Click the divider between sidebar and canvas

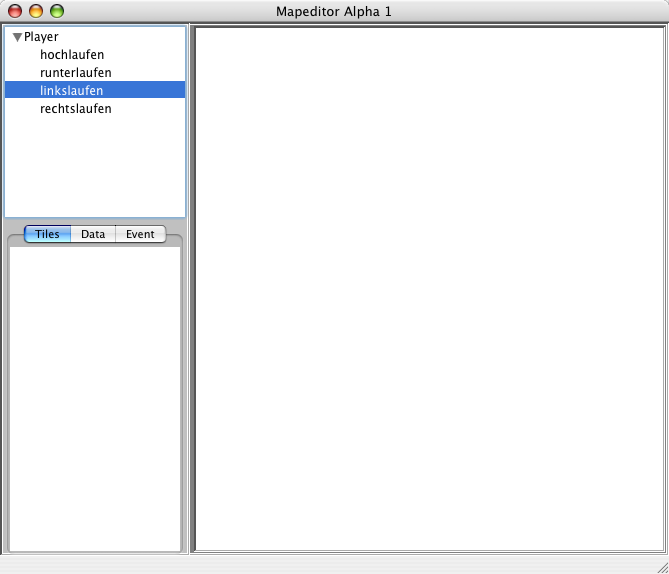189,288
